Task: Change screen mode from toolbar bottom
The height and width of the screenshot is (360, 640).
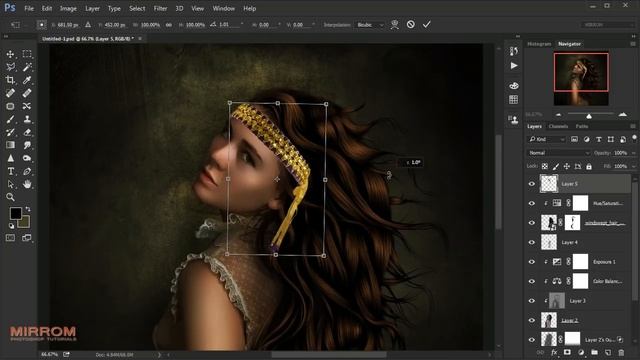Action: click(27, 238)
